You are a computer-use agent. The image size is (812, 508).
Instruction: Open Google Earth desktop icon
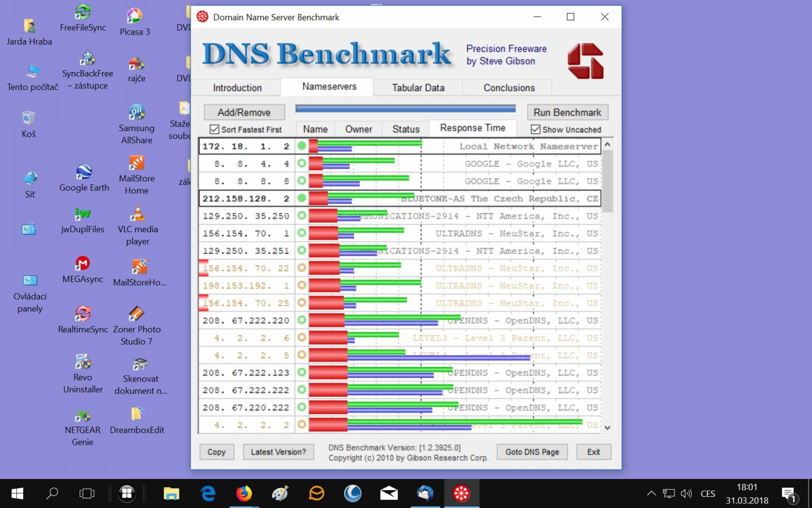coord(84,178)
